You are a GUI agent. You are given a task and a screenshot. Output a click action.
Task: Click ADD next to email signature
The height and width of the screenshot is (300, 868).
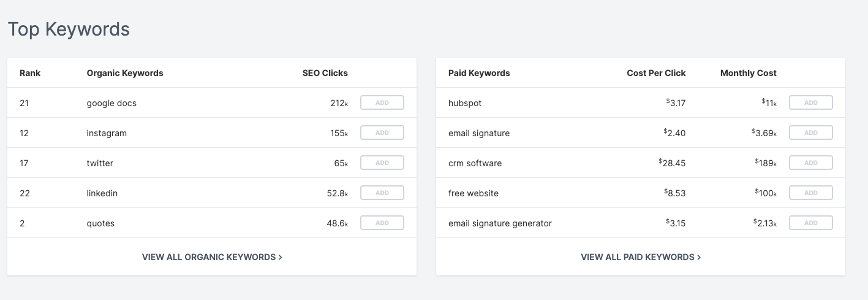click(x=811, y=133)
